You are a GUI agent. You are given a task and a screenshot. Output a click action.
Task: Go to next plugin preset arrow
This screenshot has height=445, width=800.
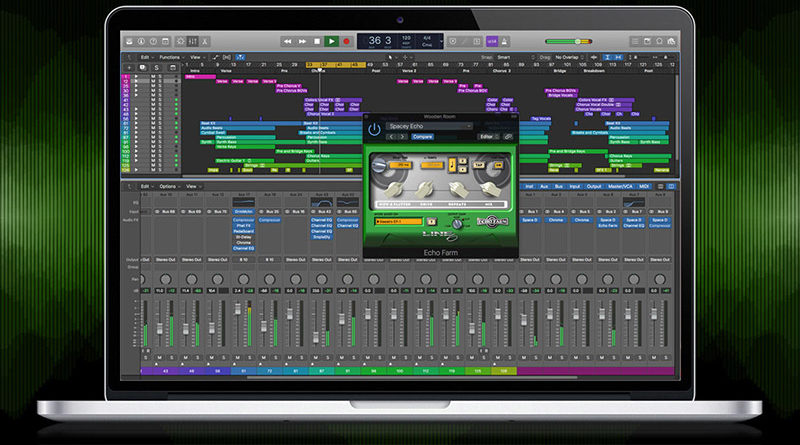click(x=403, y=137)
